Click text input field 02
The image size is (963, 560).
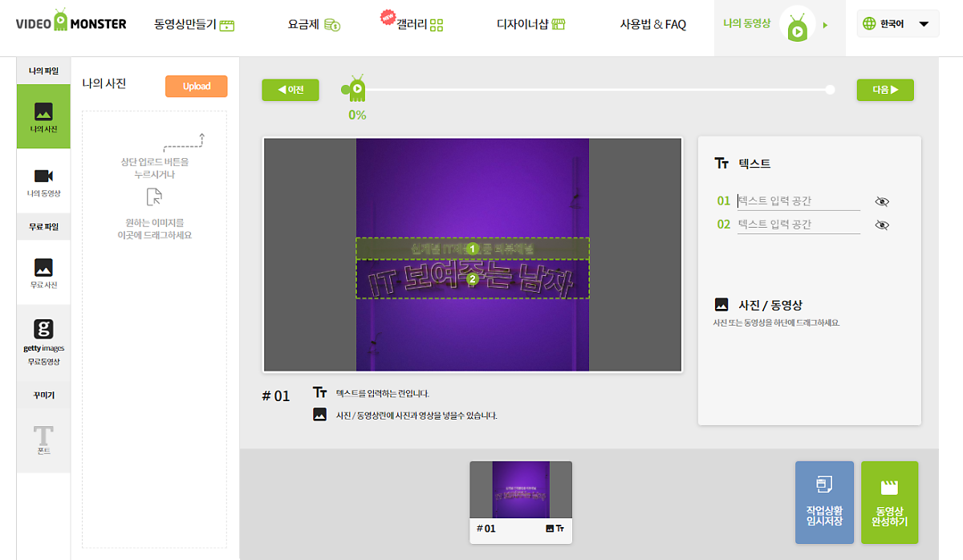tap(798, 225)
